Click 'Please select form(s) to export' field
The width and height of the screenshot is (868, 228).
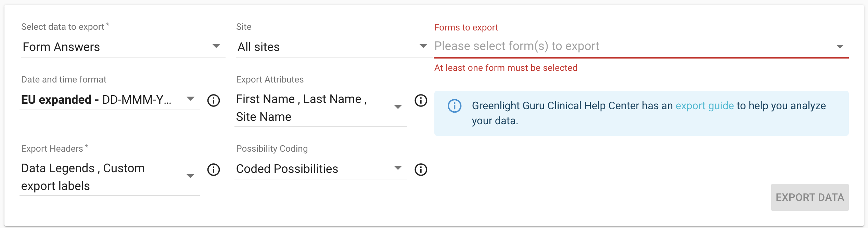517,46
